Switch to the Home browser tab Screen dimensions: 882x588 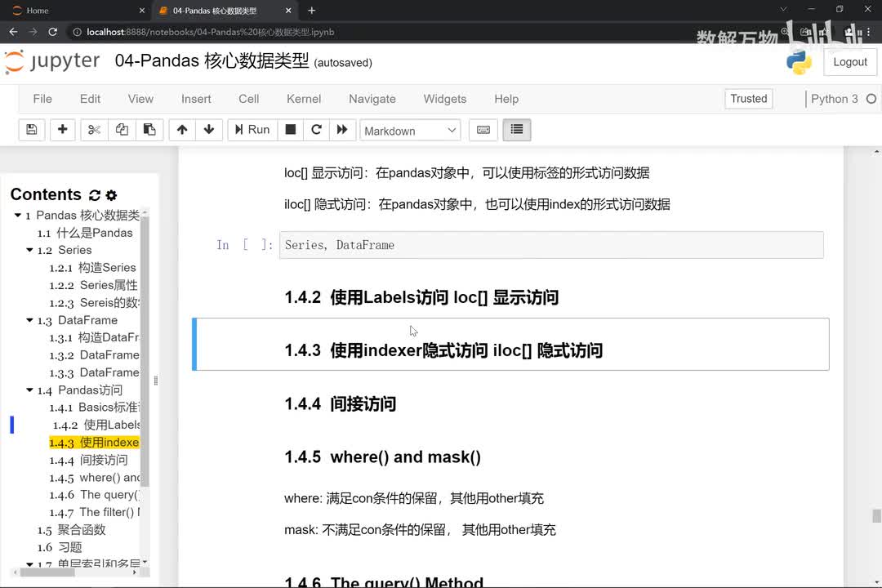coord(76,10)
